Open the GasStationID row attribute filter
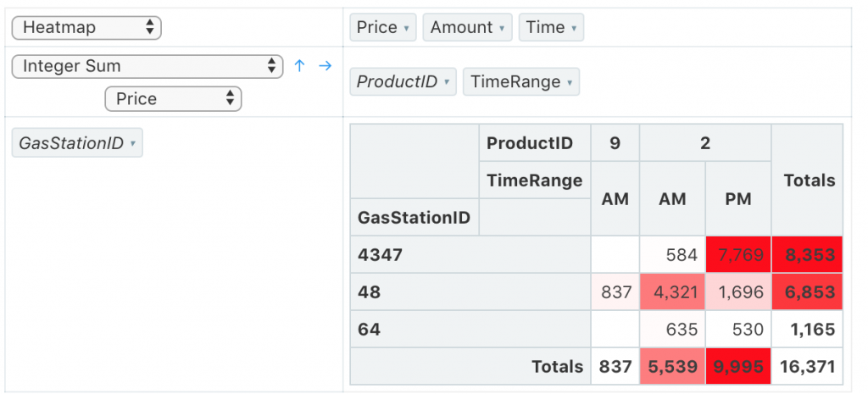 133,144
